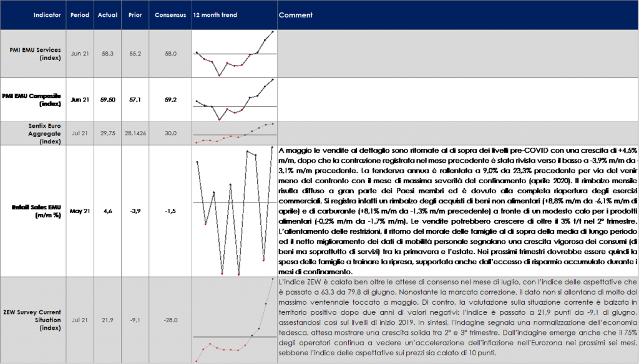Image resolution: width=639 pixels, height=364 pixels.
Task: Click the Indicator column header
Action: pos(47,15)
